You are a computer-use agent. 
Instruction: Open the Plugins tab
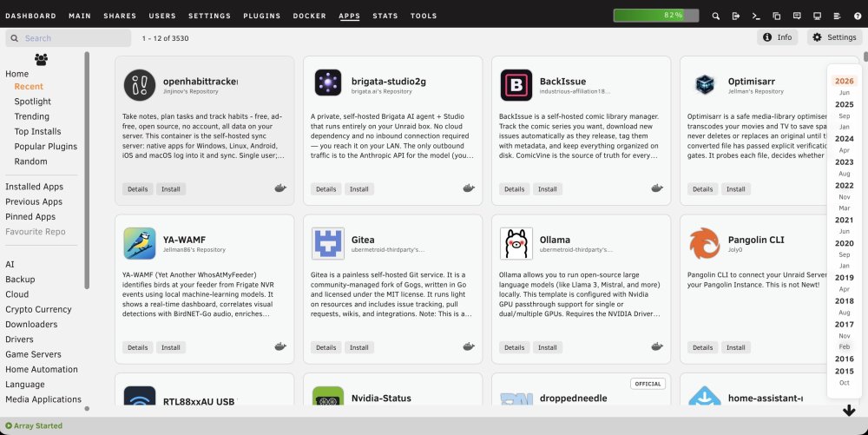pyautogui.click(x=262, y=16)
